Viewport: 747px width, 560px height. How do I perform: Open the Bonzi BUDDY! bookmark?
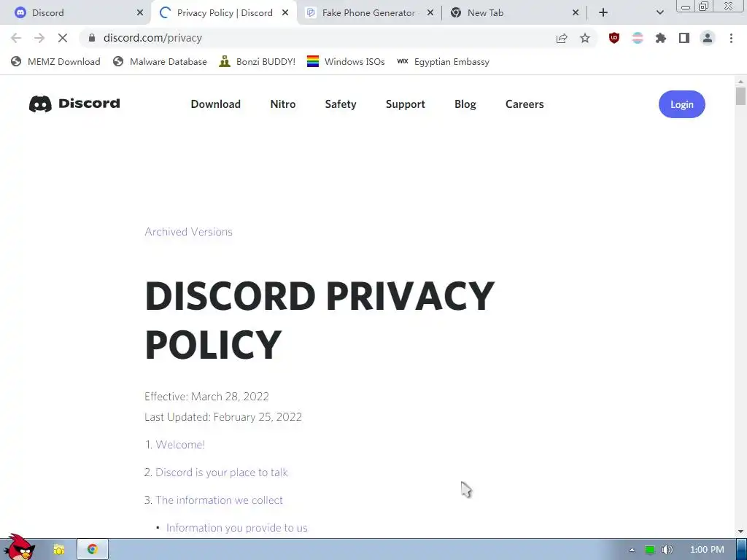[258, 61]
